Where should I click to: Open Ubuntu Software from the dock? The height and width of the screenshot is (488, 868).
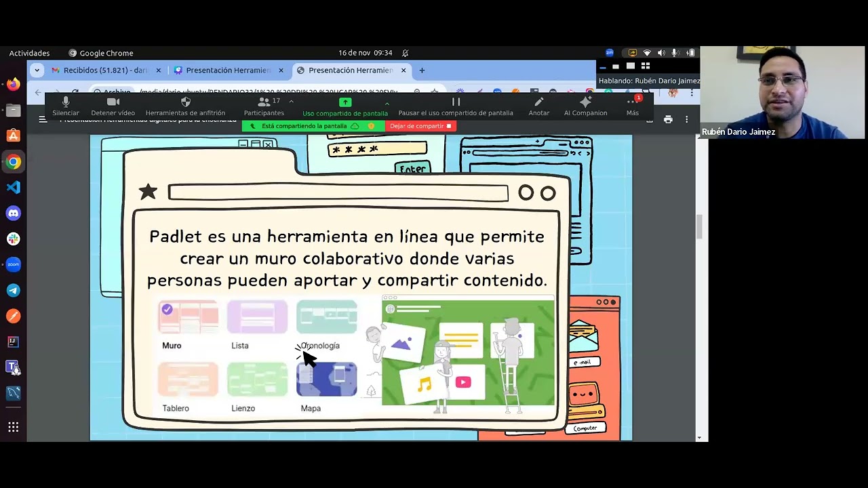[13, 136]
